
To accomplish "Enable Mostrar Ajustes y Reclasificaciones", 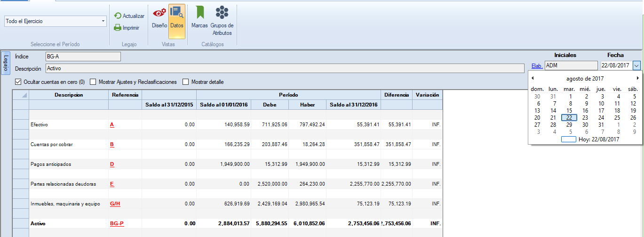I will coord(93,82).
